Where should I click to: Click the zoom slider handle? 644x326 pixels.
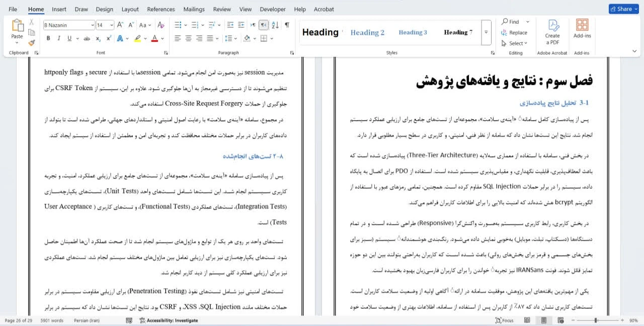tap(596, 320)
